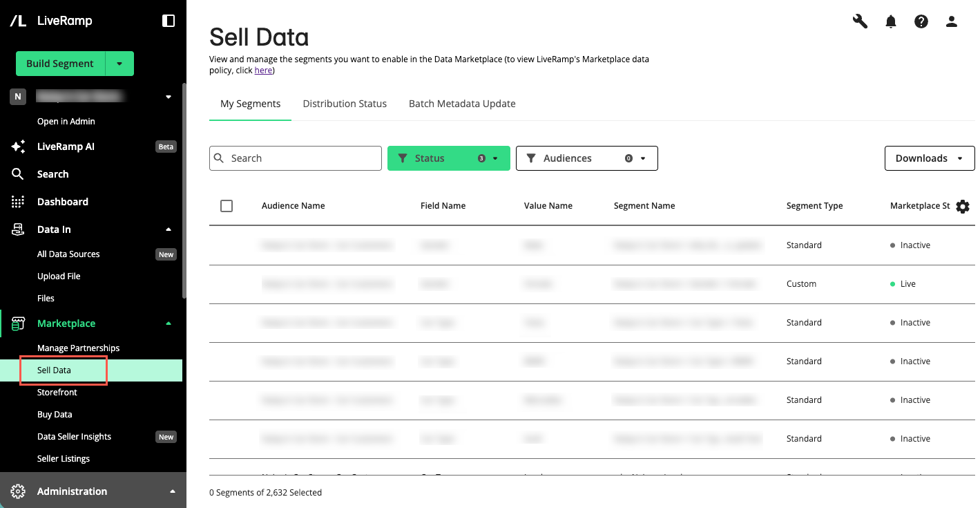Click the Dashboard grid icon
980x508 pixels.
pyautogui.click(x=18, y=202)
